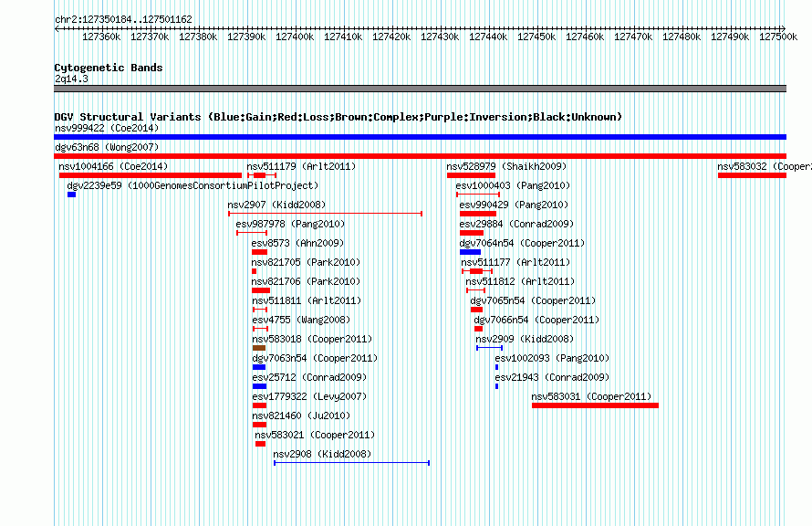Click the esv8573 (Ahn2009) label
This screenshot has width=812, height=526.
[297, 243]
